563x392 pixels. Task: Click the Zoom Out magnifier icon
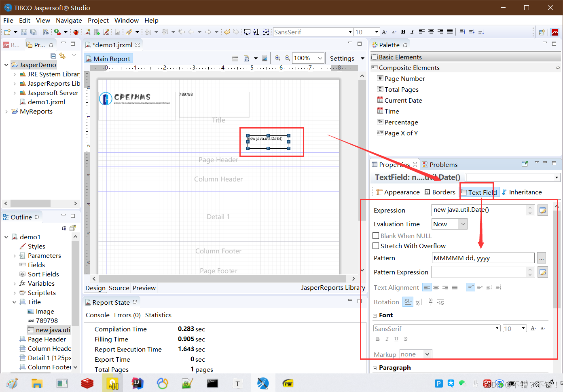[x=287, y=58]
